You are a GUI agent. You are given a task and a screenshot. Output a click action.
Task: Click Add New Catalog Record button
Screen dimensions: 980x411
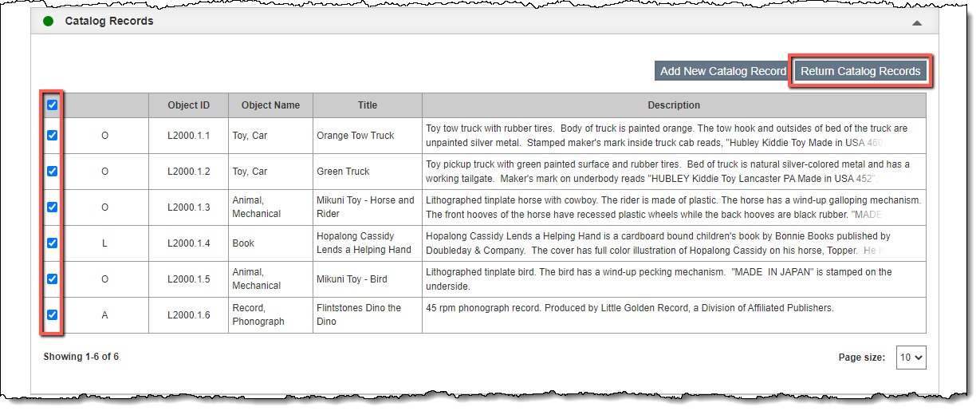(x=723, y=71)
